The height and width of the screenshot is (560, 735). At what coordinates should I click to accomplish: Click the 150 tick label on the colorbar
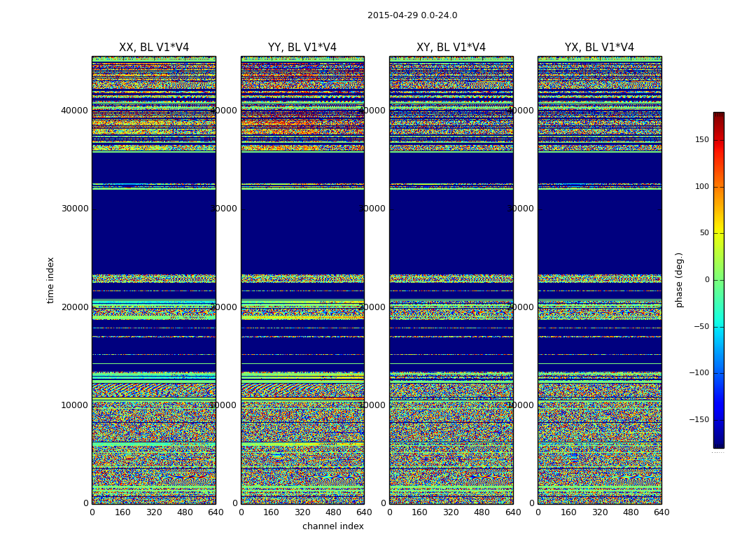[x=701, y=140]
